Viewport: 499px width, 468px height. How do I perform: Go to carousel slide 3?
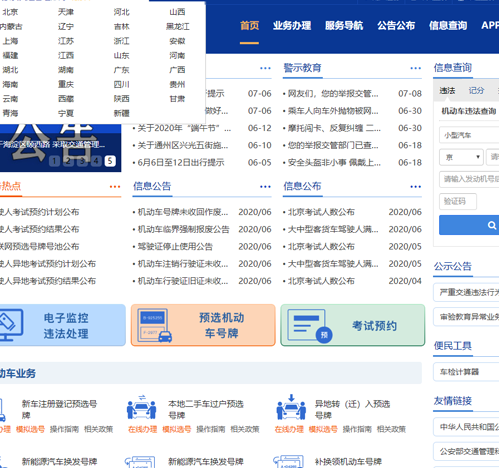pyautogui.click(x=82, y=161)
